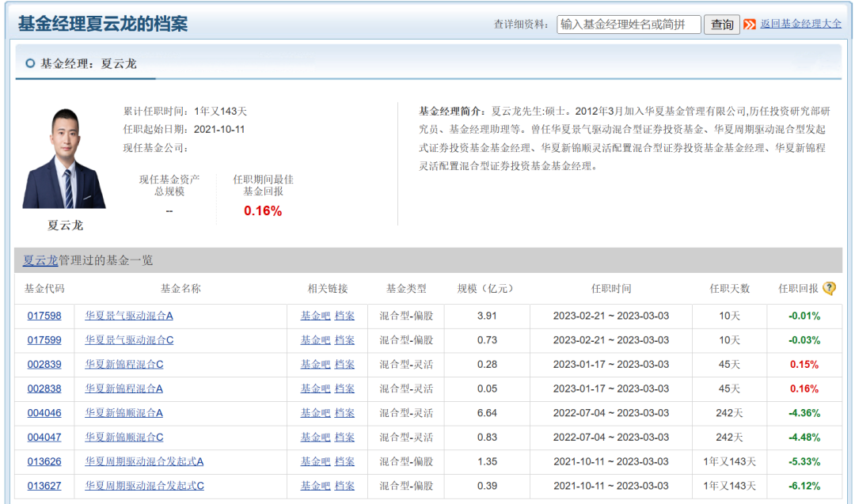Open the 华夏新锦顺混合A fund link

click(123, 412)
